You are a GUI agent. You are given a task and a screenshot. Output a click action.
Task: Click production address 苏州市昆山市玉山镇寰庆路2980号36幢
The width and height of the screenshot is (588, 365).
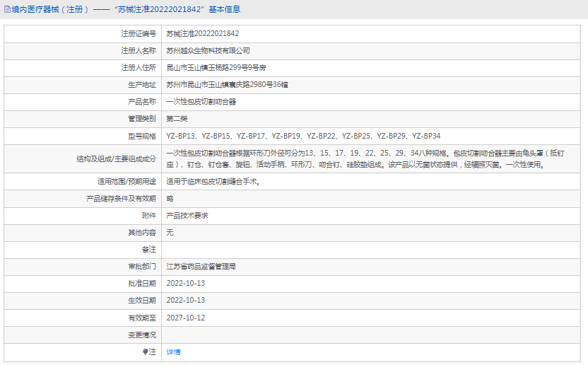(x=228, y=84)
